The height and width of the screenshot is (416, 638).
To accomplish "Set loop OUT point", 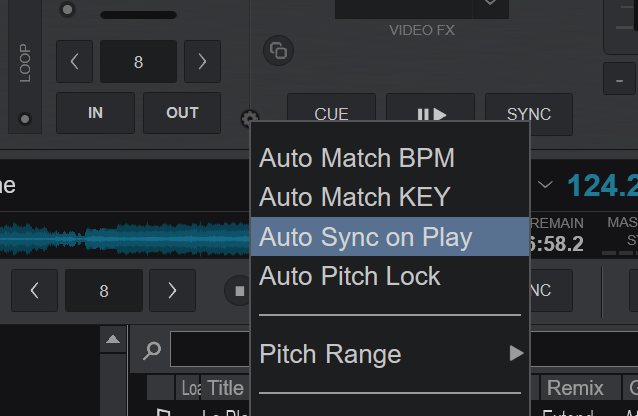I will pos(182,113).
